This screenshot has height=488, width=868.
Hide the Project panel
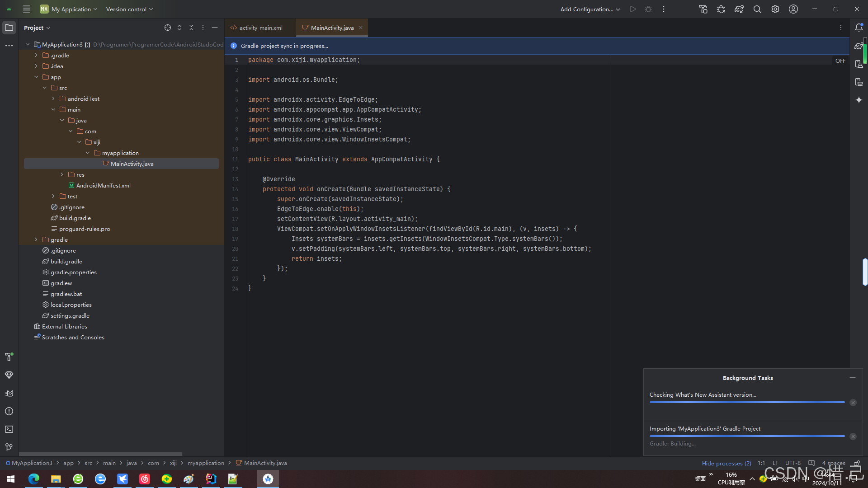click(215, 28)
